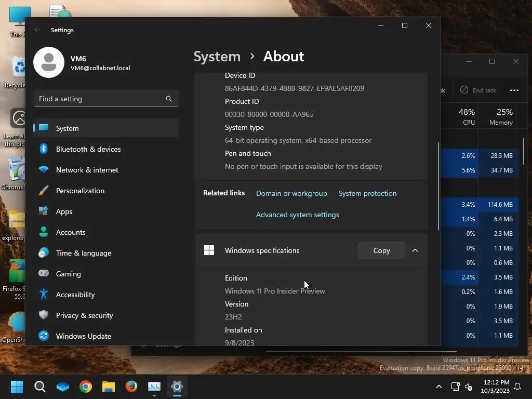The image size is (532, 399).
Task: Click the System monitor icon in sidebar
Action: [x=44, y=128]
